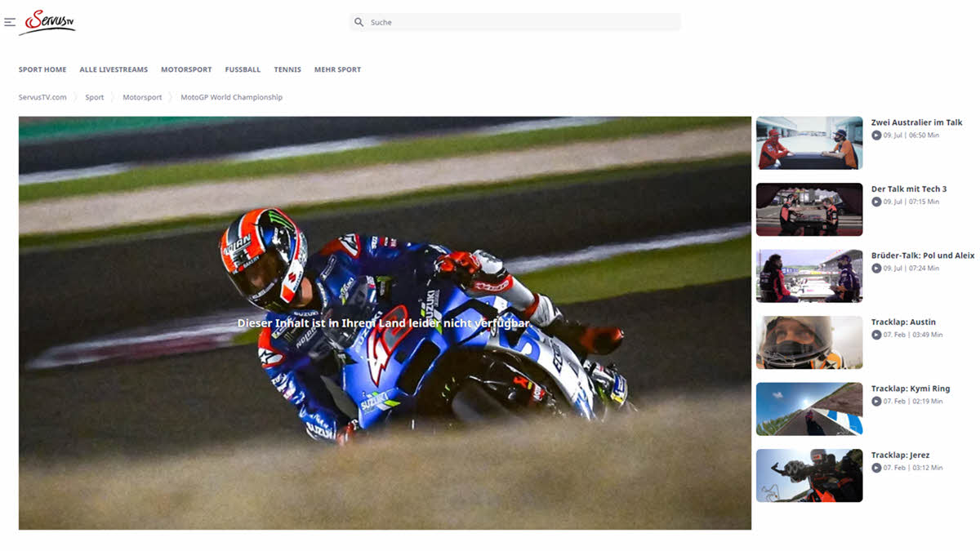Switch to the Tennis section
The height and width of the screenshot is (551, 980).
pos(287,70)
